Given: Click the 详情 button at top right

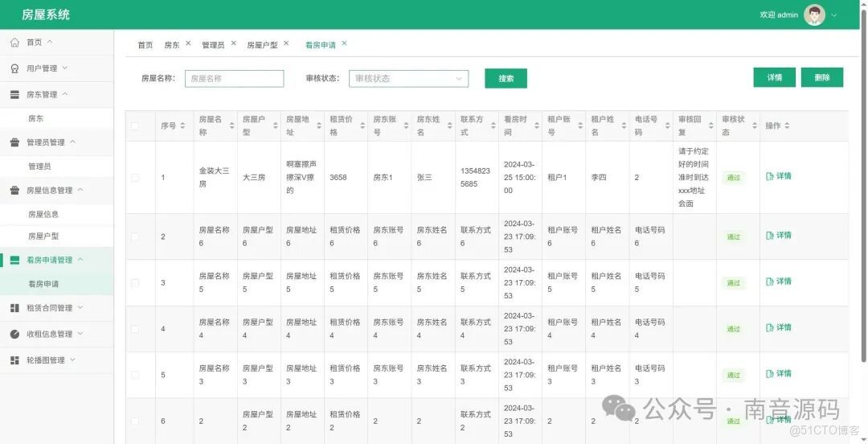Looking at the screenshot, I should [x=775, y=77].
